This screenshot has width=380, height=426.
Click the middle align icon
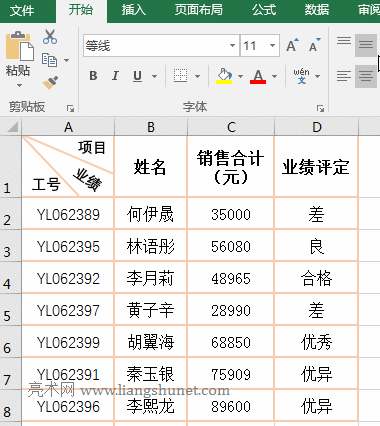coord(366,45)
